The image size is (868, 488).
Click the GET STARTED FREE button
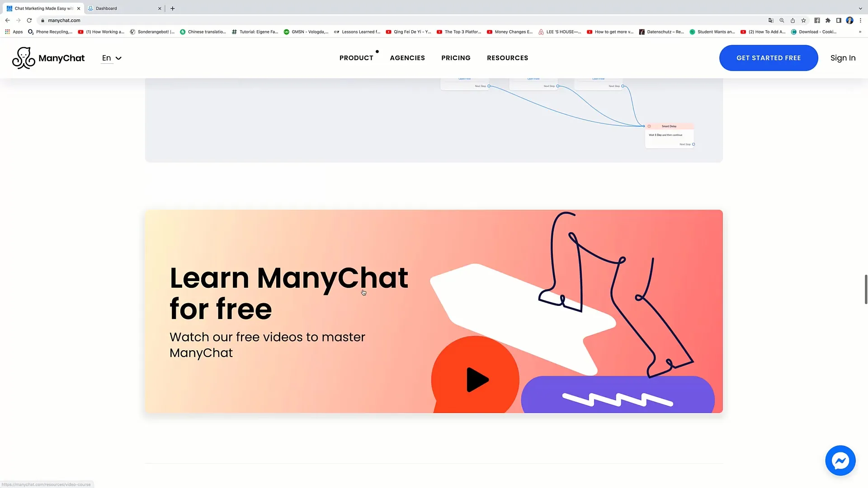769,58
